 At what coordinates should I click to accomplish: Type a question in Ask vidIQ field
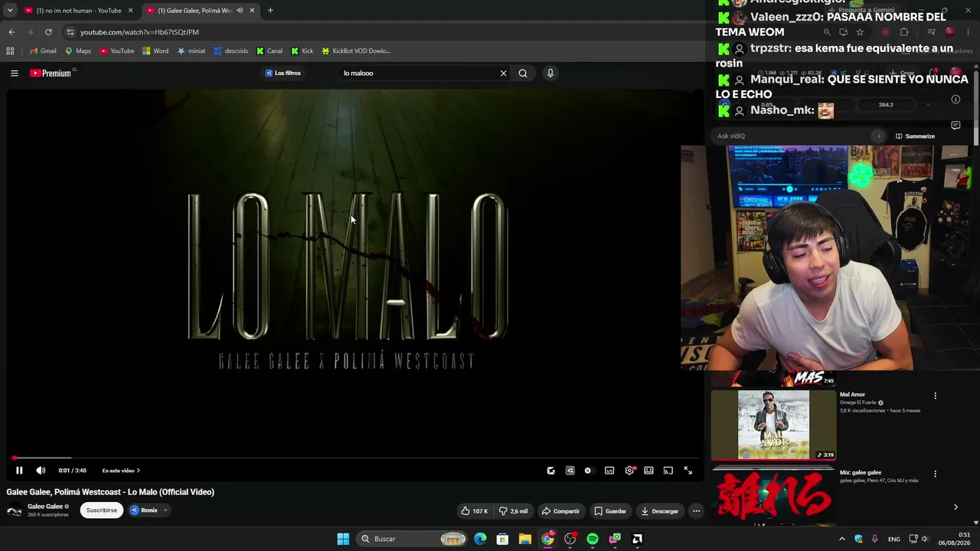[792, 136]
